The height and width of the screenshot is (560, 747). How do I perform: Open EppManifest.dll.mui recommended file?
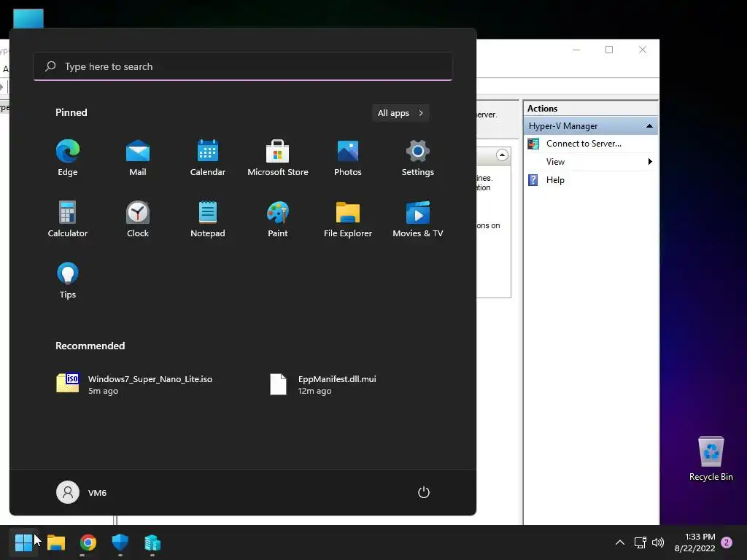(324, 384)
